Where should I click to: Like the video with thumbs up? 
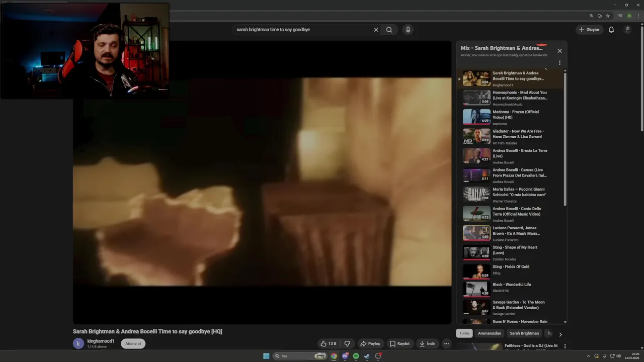point(328,344)
